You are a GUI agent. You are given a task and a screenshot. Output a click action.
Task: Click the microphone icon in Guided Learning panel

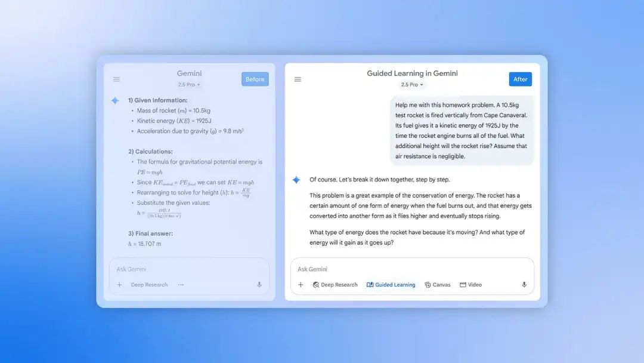click(x=524, y=284)
